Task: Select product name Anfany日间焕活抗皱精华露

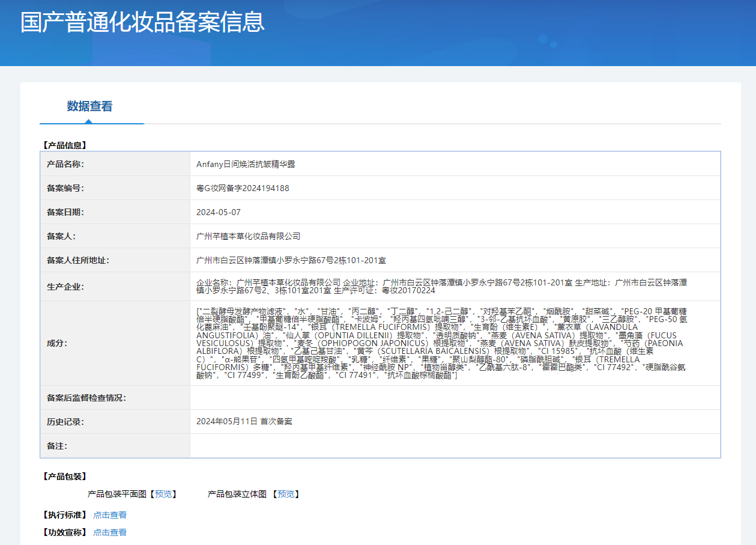Action: coord(246,164)
